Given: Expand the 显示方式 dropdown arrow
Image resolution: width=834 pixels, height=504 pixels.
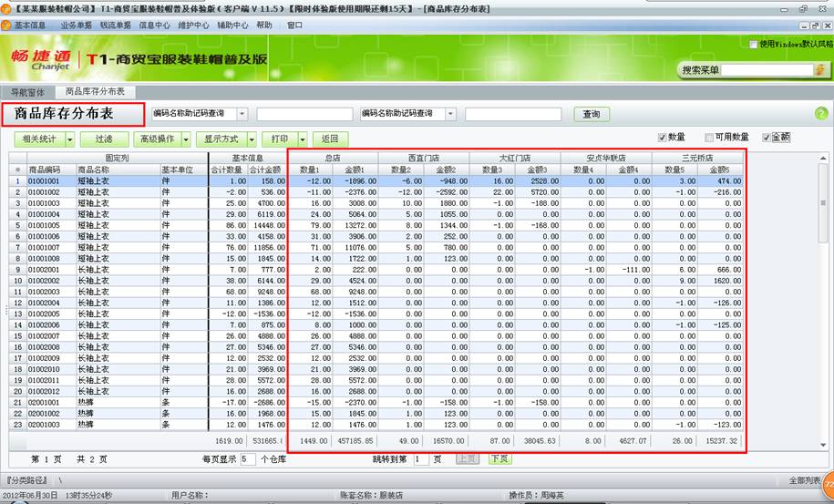Looking at the screenshot, I should point(252,139).
